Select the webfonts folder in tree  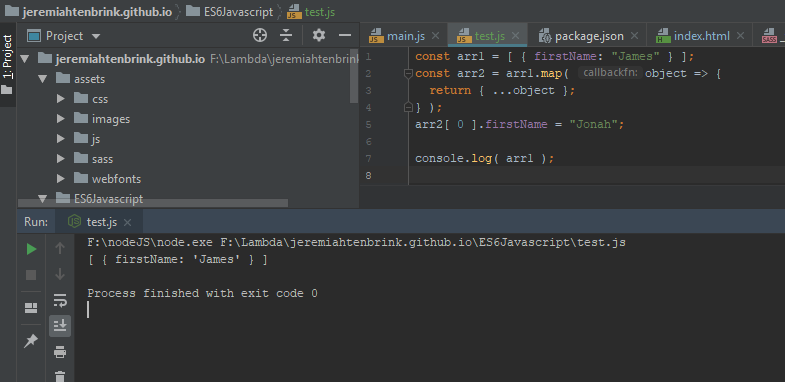pos(116,179)
